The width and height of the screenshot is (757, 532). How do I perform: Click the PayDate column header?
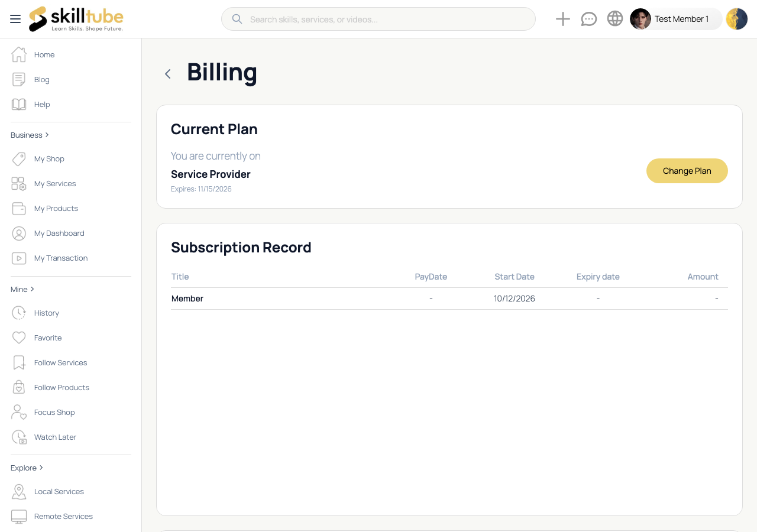coord(431,277)
